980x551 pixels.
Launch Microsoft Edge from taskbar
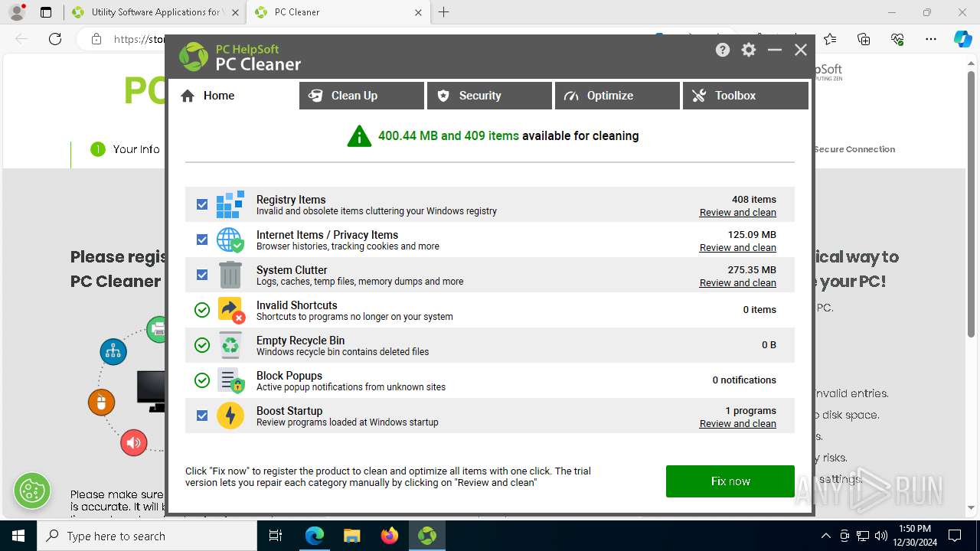click(x=315, y=536)
